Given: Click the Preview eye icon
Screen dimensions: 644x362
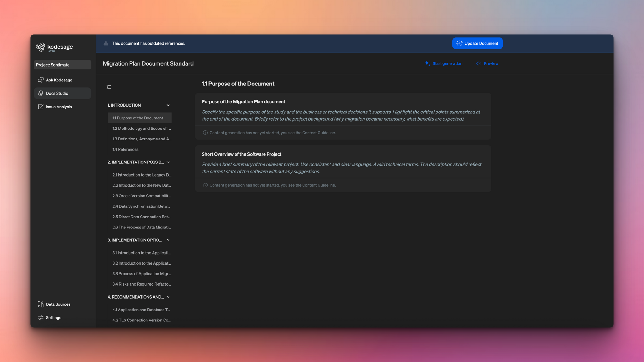Looking at the screenshot, I should point(479,63).
